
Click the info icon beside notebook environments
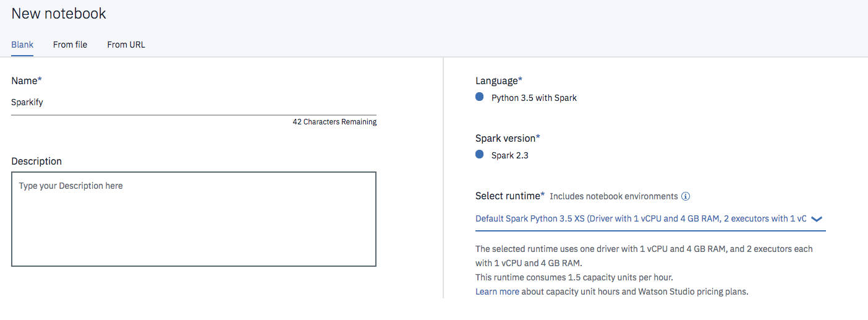click(686, 196)
